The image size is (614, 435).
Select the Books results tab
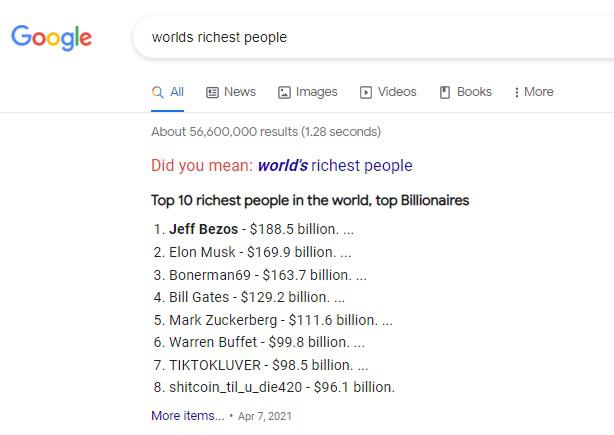(x=466, y=92)
